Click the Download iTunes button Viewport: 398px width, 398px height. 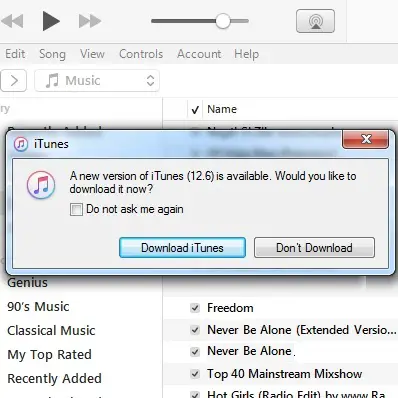click(x=182, y=248)
